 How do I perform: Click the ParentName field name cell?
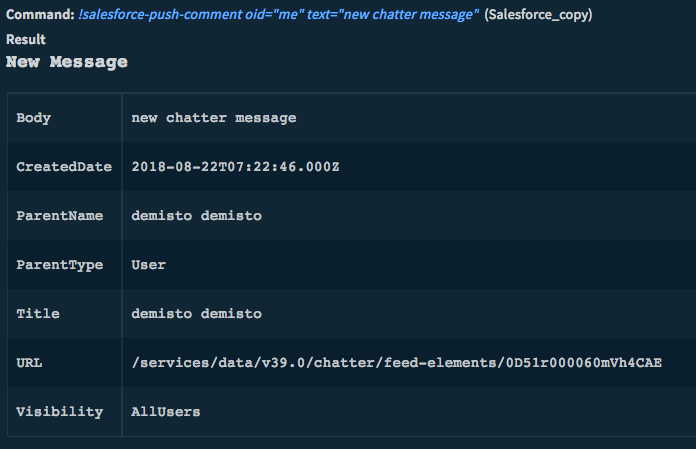pyautogui.click(x=59, y=216)
